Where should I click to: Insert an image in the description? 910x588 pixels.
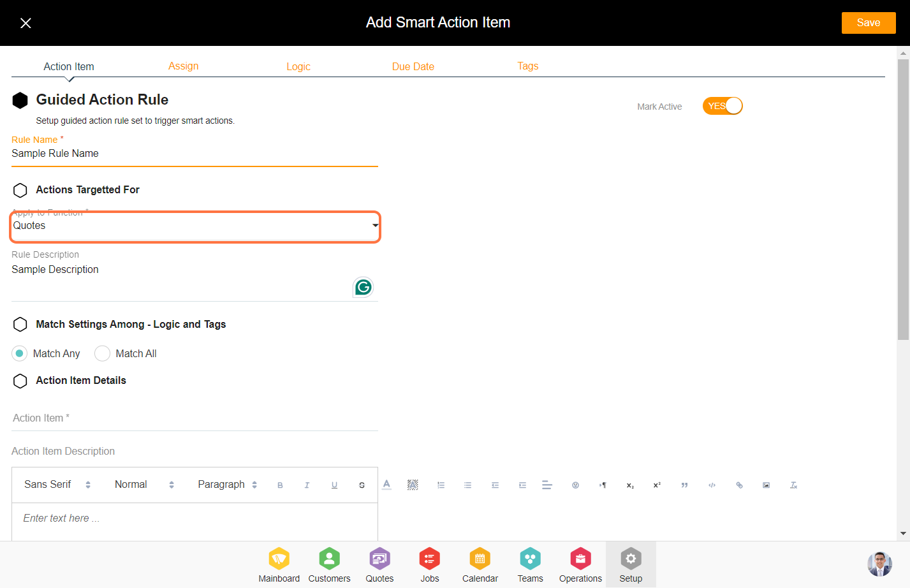pos(766,485)
